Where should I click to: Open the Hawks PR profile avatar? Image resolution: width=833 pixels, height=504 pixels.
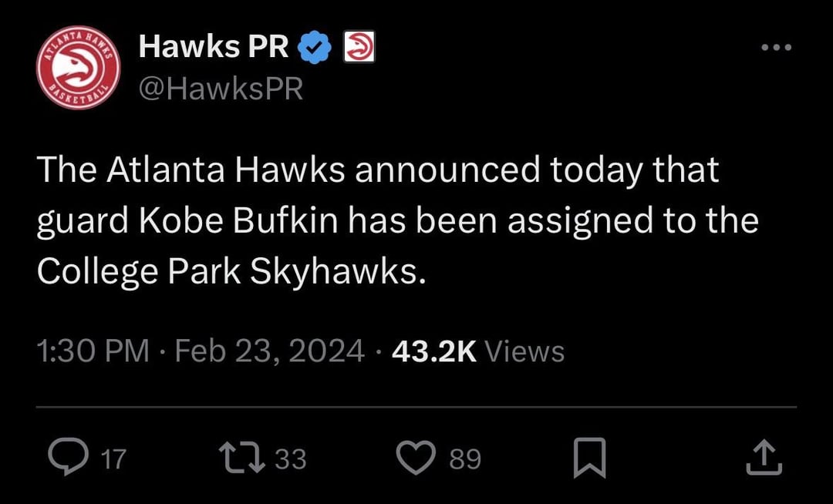coord(78,68)
